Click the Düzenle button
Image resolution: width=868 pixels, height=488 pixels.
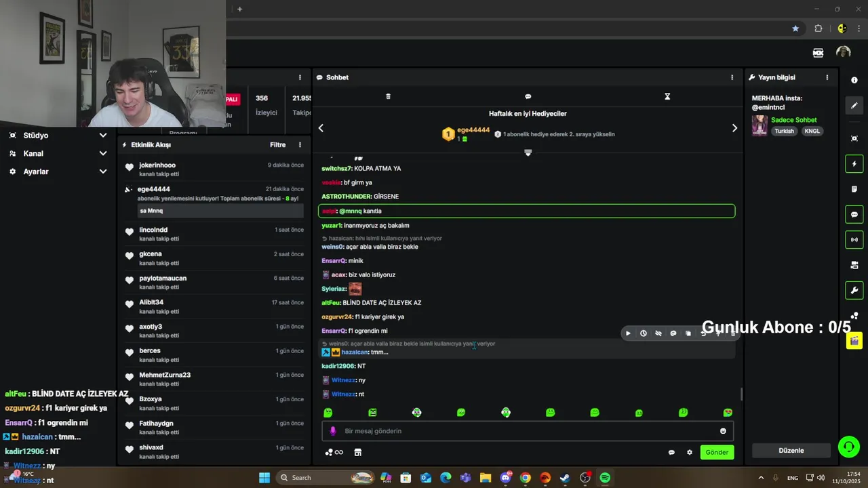(791, 450)
